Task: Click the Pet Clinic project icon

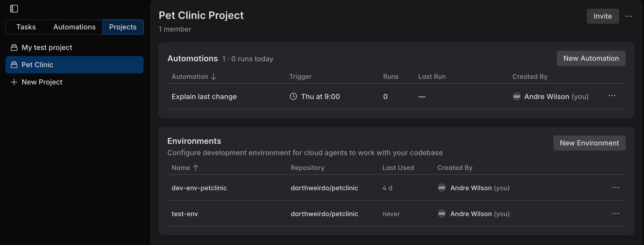Action: (14, 65)
